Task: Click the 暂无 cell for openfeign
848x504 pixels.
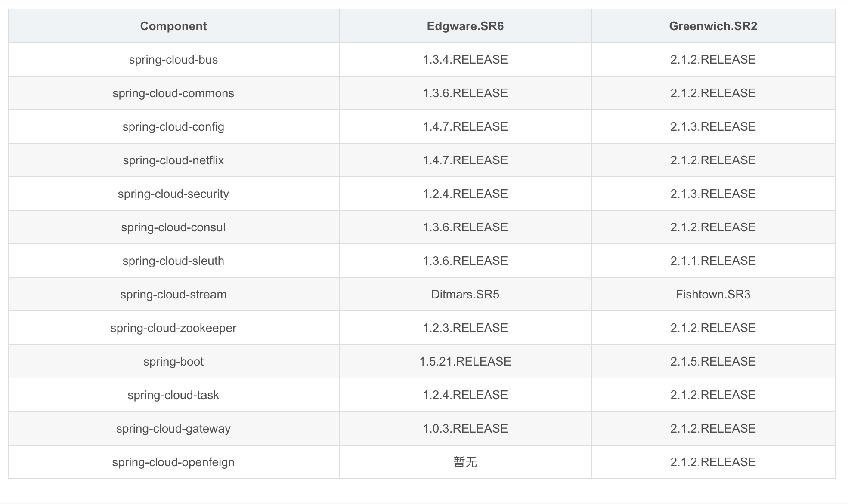Action: 465,462
